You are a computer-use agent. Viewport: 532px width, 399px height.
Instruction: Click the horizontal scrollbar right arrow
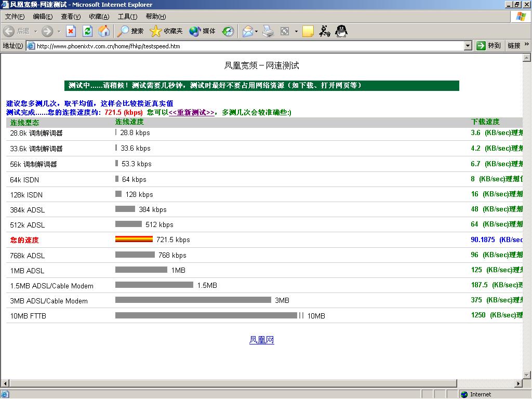pyautogui.click(x=518, y=383)
